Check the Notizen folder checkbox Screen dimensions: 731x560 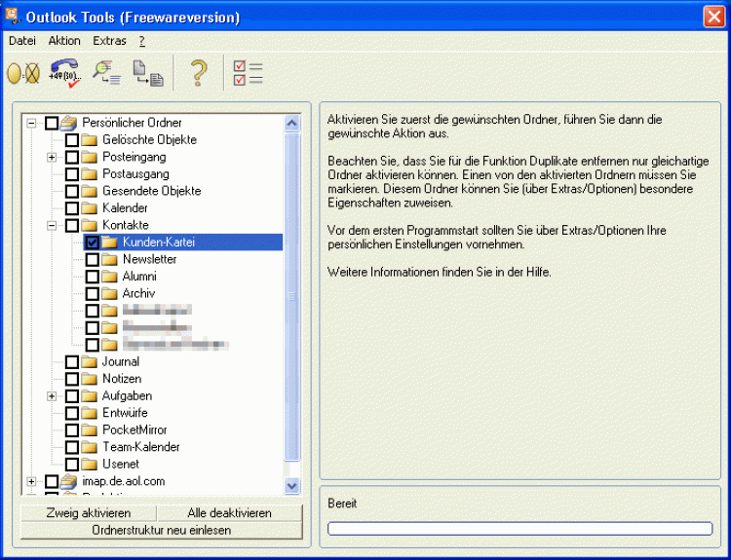[x=72, y=379]
